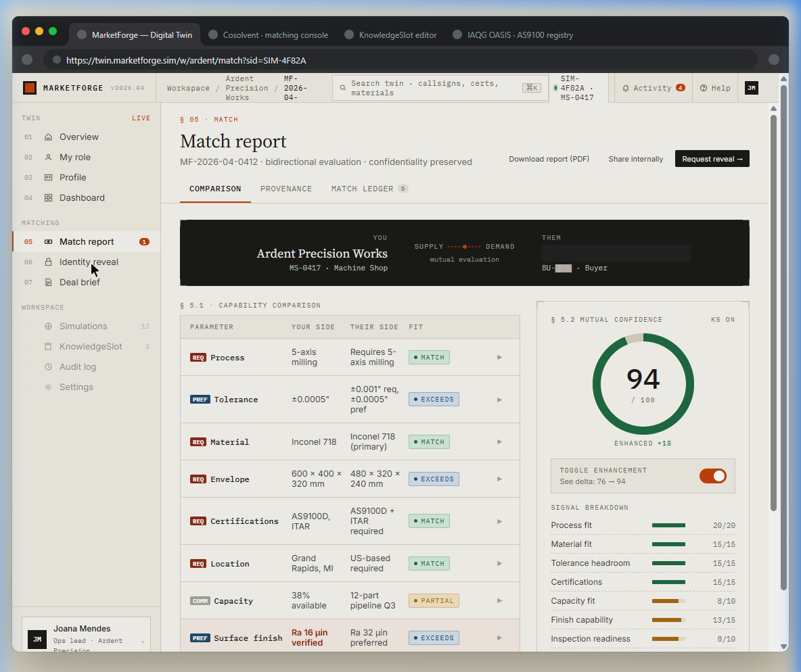Click 'Ra 16 µin verified' cell
The image size is (801, 672).
pyautogui.click(x=310, y=638)
